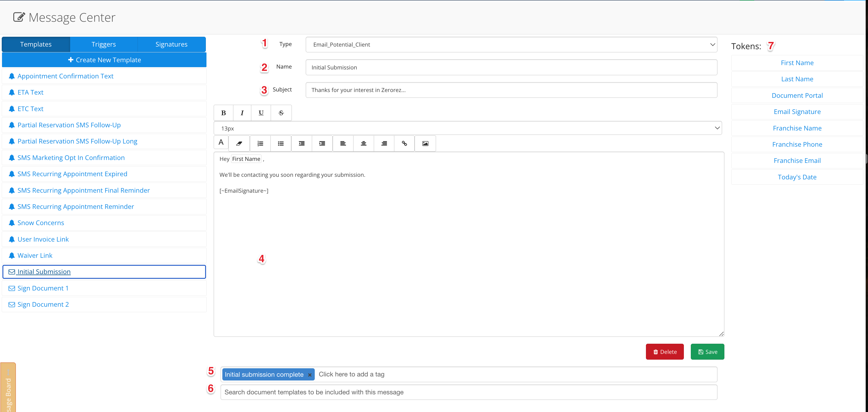868x412 pixels.
Task: Open User Invoice Link template
Action: [104, 239]
